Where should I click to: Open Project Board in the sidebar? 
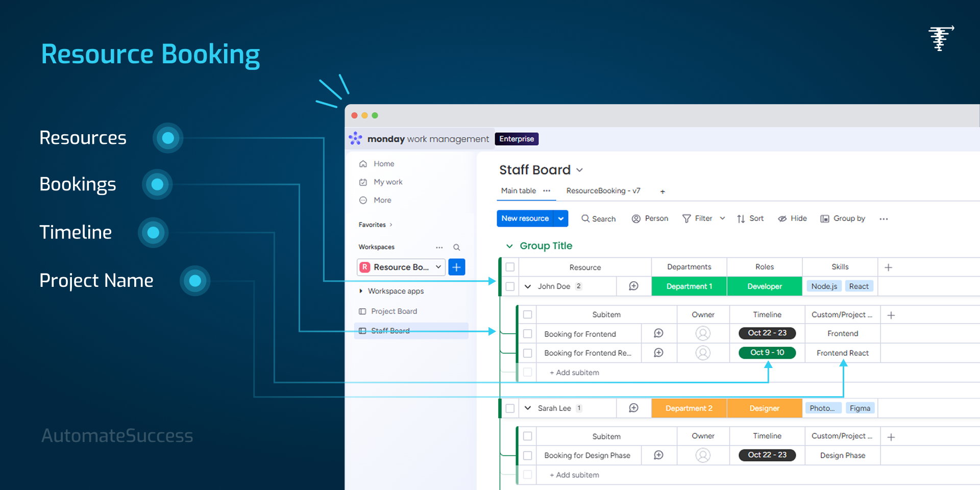click(x=394, y=311)
